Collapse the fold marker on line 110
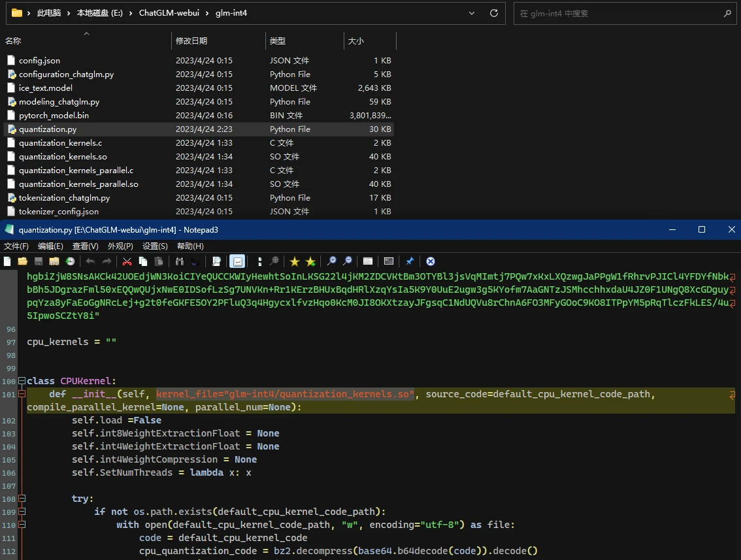 [22, 525]
